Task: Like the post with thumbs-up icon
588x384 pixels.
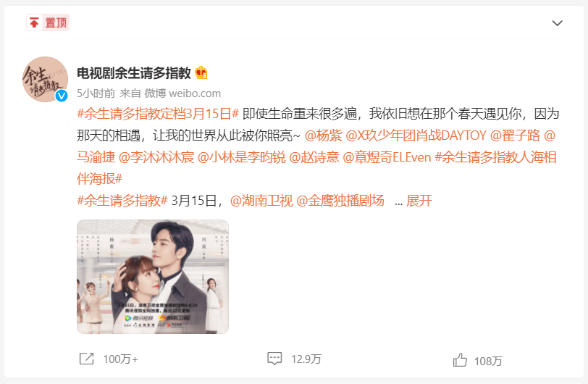Action: coord(460,360)
